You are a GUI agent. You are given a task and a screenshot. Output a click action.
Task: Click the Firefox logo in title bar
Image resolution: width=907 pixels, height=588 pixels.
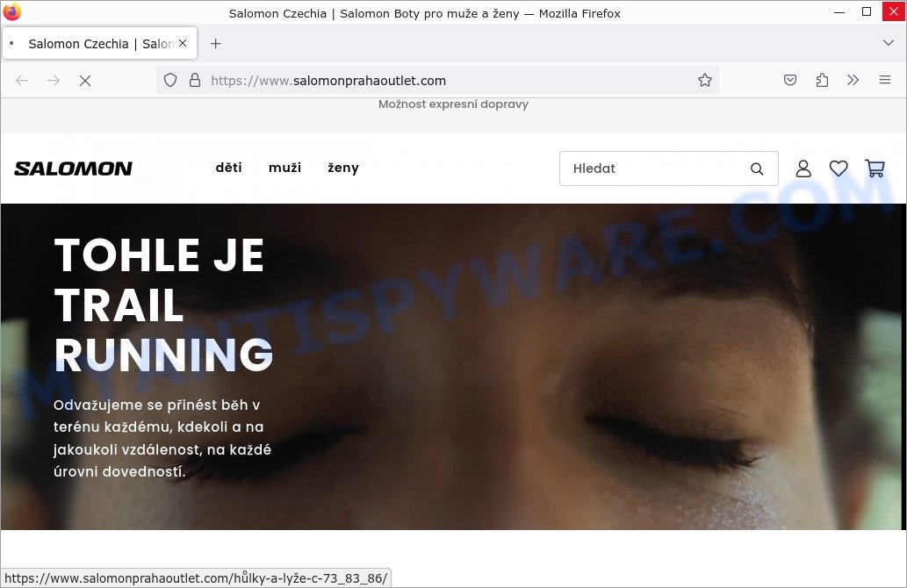tap(11, 11)
